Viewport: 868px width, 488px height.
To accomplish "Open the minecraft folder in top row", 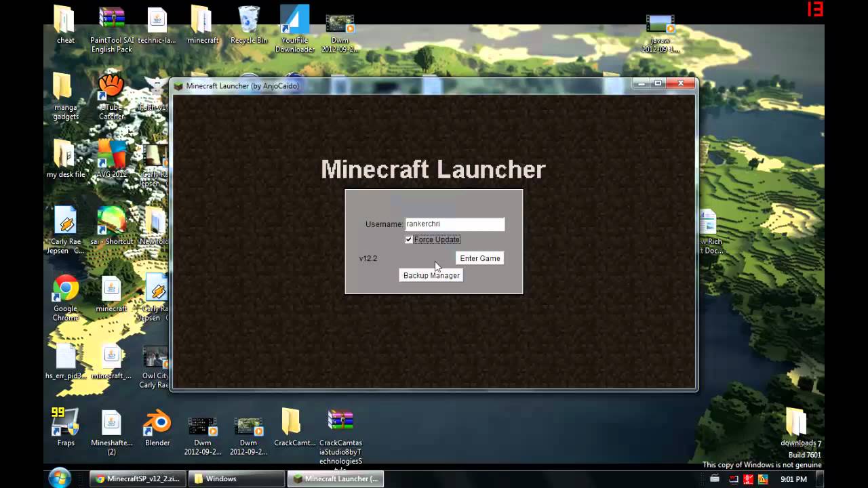I will point(202,24).
